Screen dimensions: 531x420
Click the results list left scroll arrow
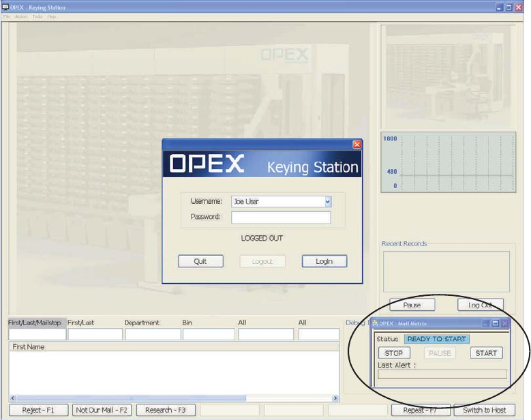[x=13, y=398]
